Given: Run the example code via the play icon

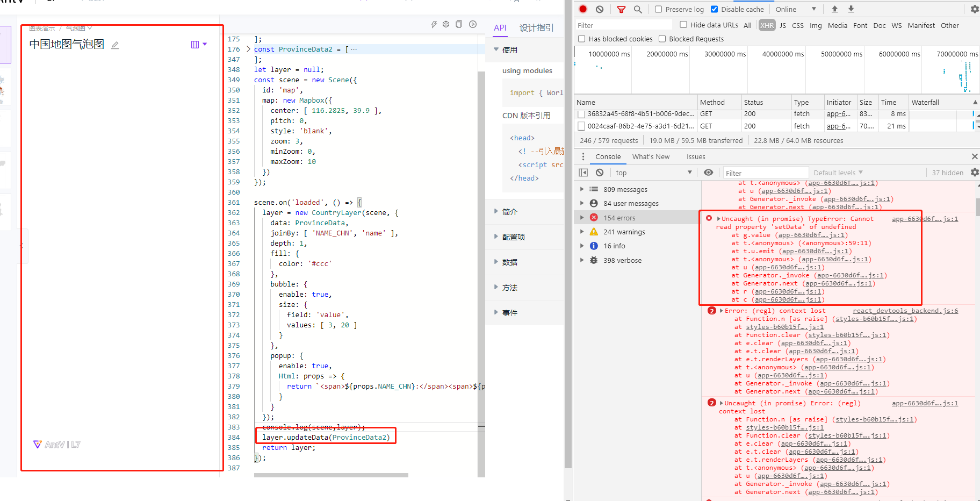Looking at the screenshot, I should point(473,24).
